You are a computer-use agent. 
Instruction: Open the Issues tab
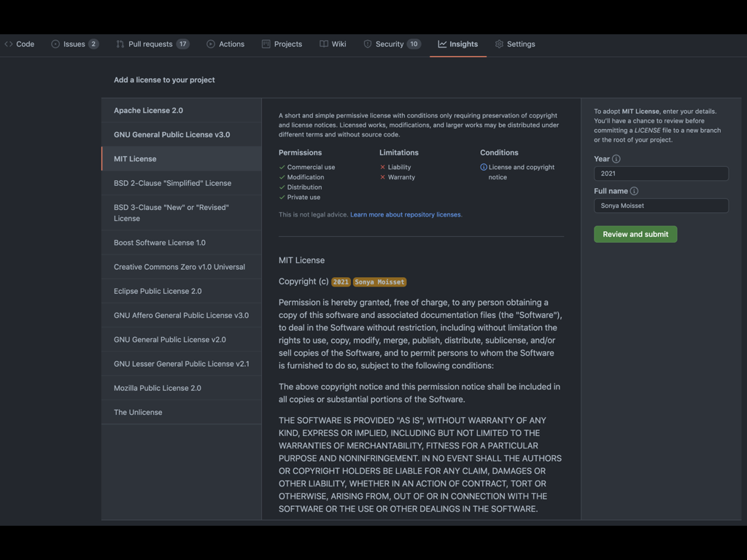pyautogui.click(x=75, y=44)
